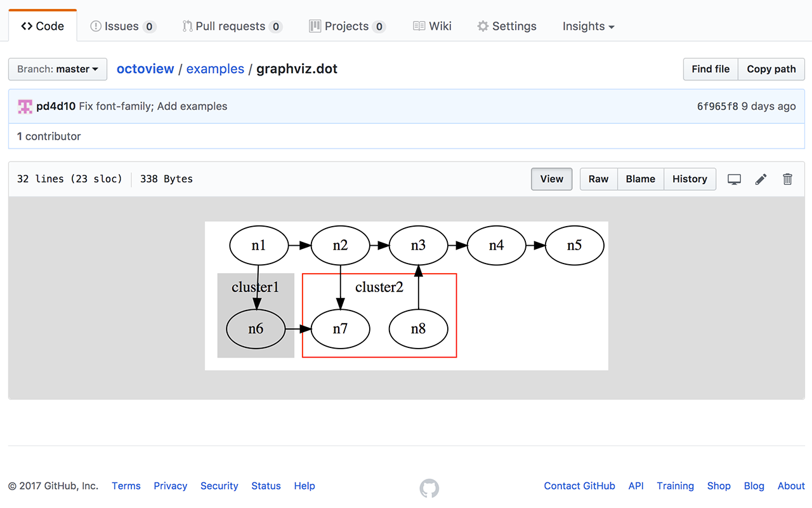
Task: Click the trash delete file icon
Action: click(x=787, y=179)
